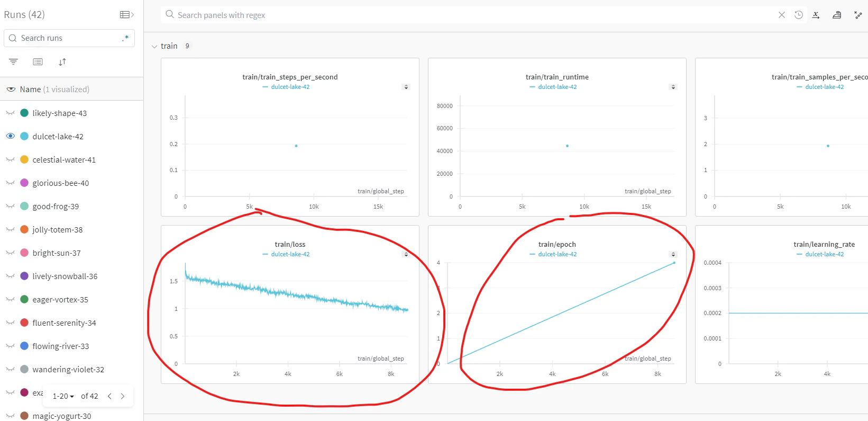This screenshot has width=868, height=421.
Task: Toggle the regex search icon in runs
Action: pyautogui.click(x=125, y=38)
